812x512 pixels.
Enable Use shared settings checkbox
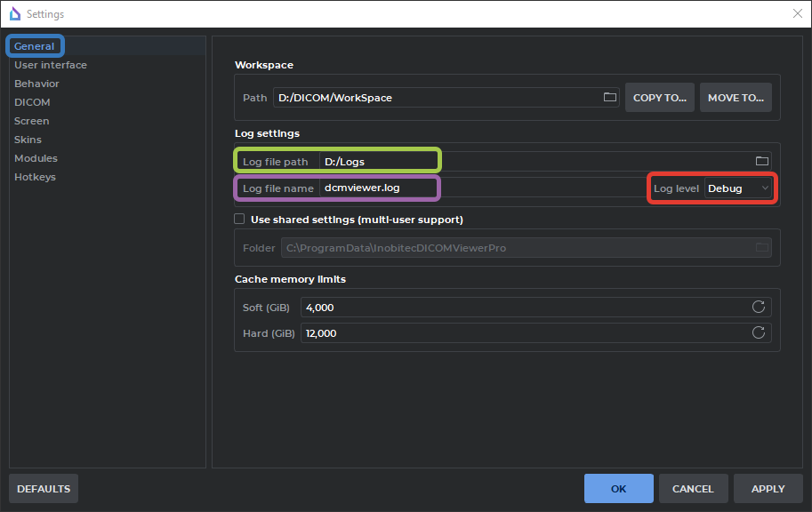tap(239, 219)
